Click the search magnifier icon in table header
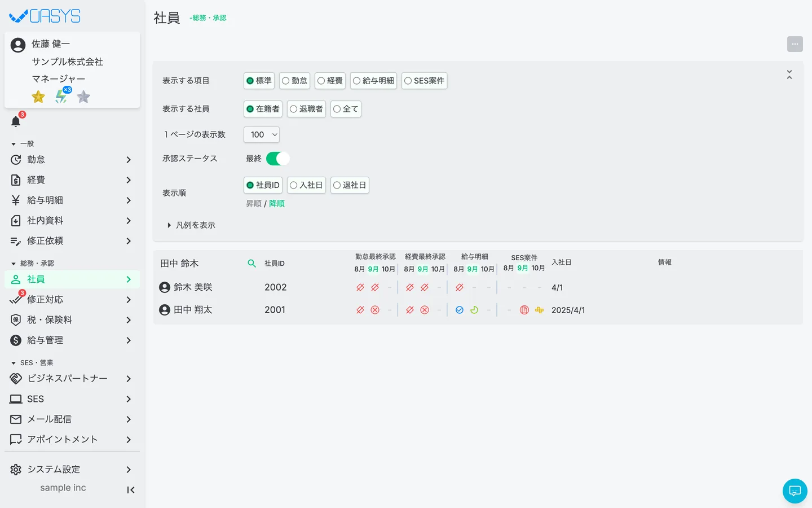812x508 pixels. 252,263
